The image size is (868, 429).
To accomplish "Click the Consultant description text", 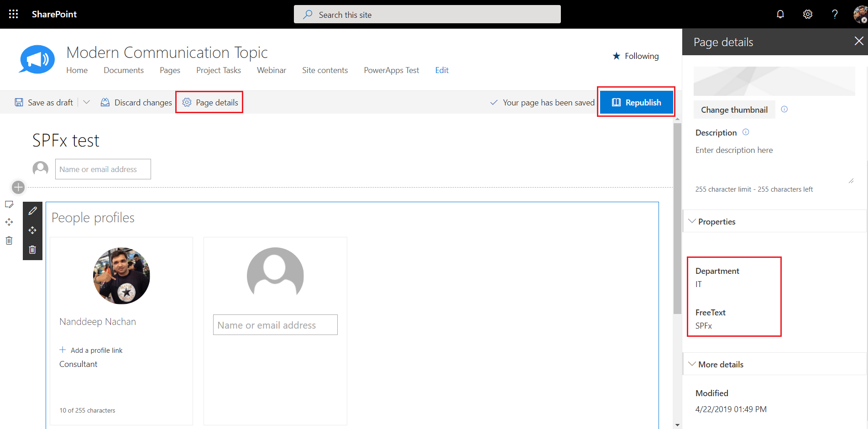I will (78, 364).
